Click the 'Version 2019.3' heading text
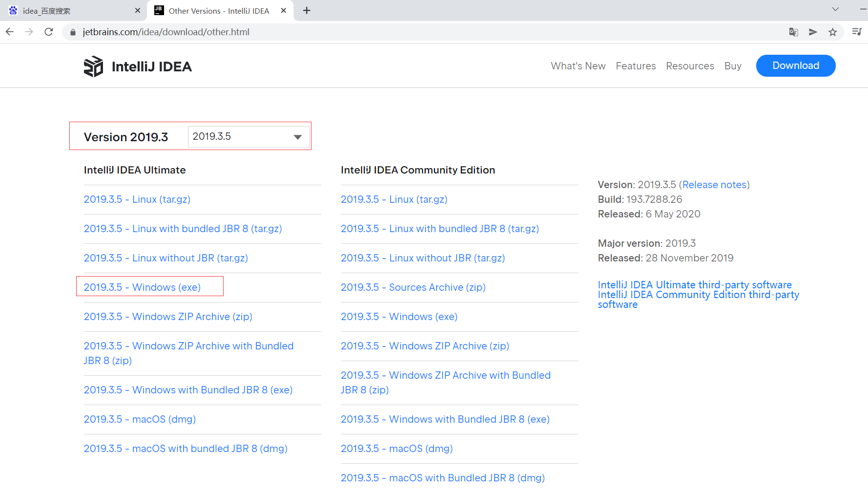The width and height of the screenshot is (868, 496). [126, 137]
